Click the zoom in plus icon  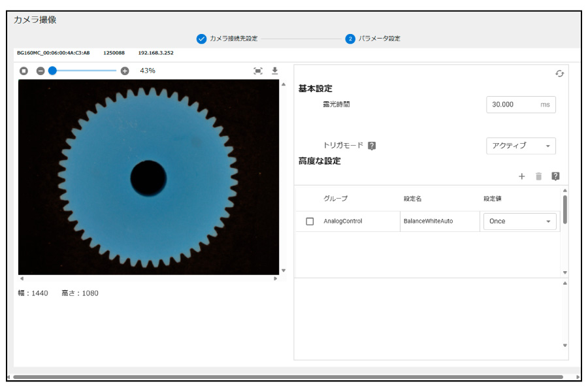(x=125, y=71)
